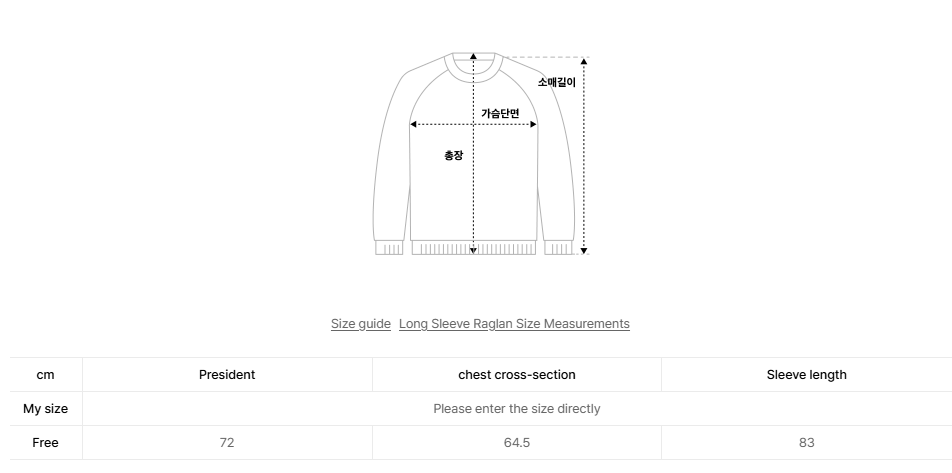Select the President column header
The height and width of the screenshot is (473, 952).
coord(227,375)
